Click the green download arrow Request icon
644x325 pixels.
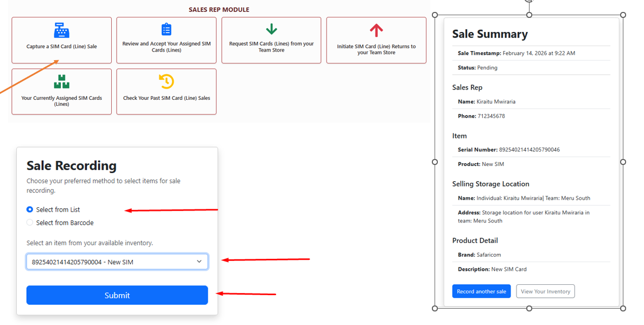tap(271, 30)
